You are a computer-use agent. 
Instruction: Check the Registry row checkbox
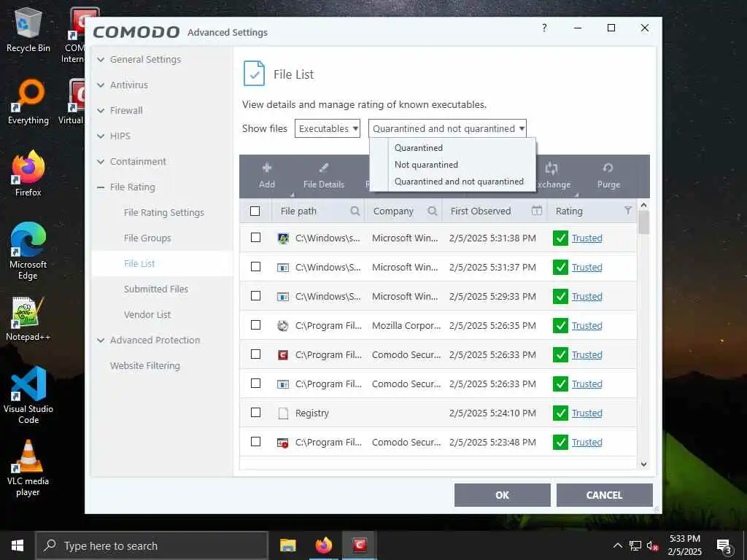tap(256, 413)
